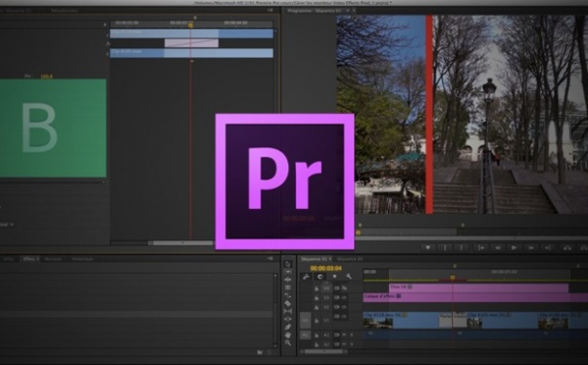The height and width of the screenshot is (365, 588).
Task: Click the timeline timecode 00:00:03:04
Action: (x=326, y=268)
